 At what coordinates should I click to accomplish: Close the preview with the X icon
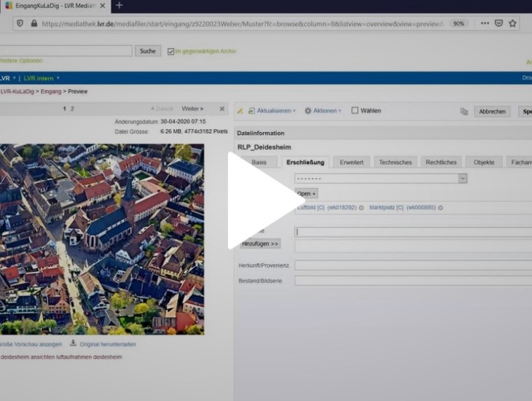tap(222, 109)
